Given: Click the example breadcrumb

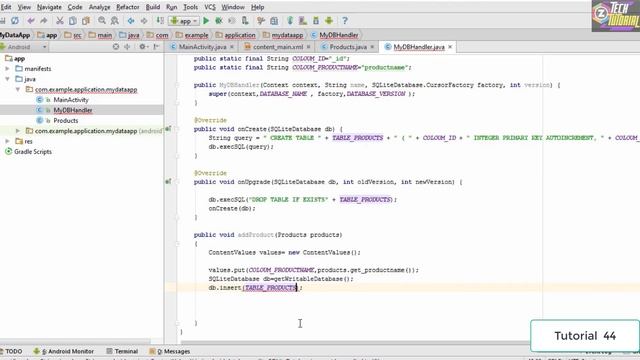Looking at the screenshot, I should pyautogui.click(x=192, y=35).
